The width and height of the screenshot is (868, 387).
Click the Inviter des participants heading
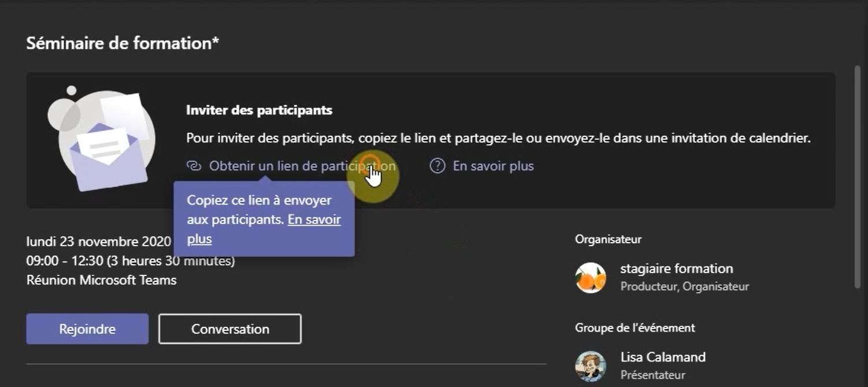point(259,110)
